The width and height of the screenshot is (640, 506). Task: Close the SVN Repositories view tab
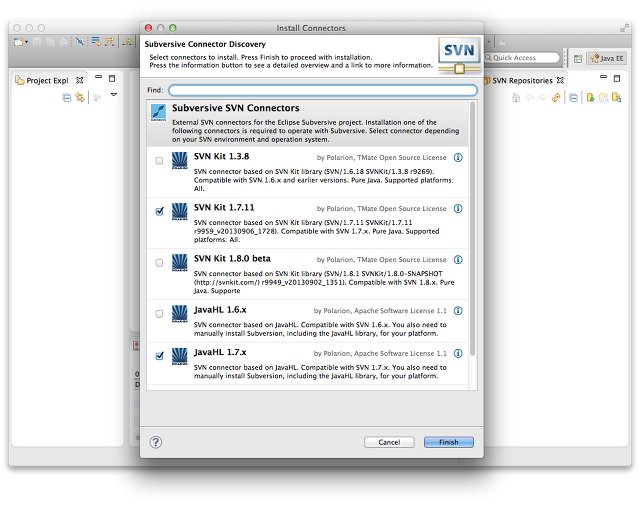[x=560, y=80]
